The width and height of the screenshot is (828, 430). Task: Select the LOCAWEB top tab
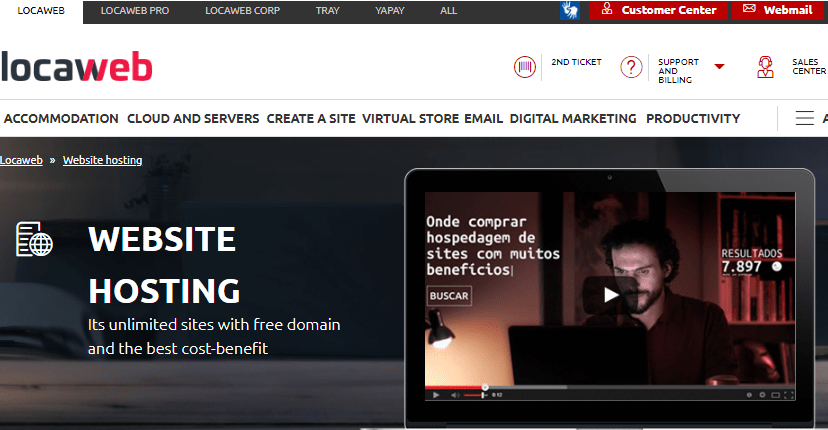pos(41,11)
